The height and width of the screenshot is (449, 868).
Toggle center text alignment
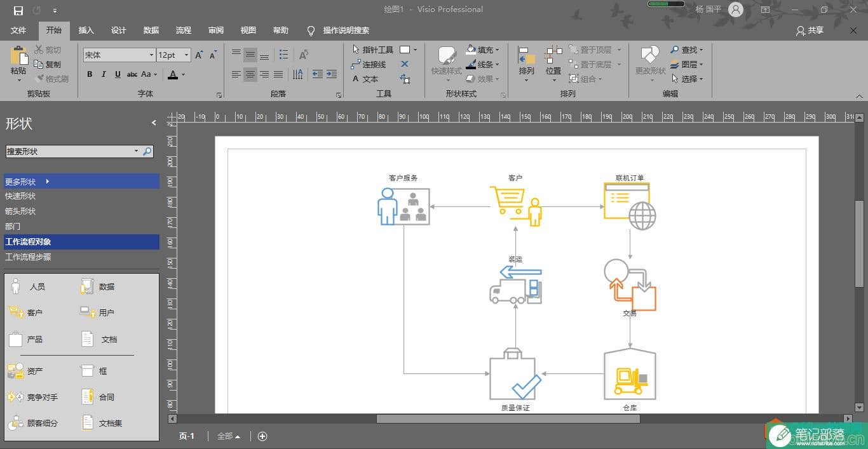click(250, 74)
